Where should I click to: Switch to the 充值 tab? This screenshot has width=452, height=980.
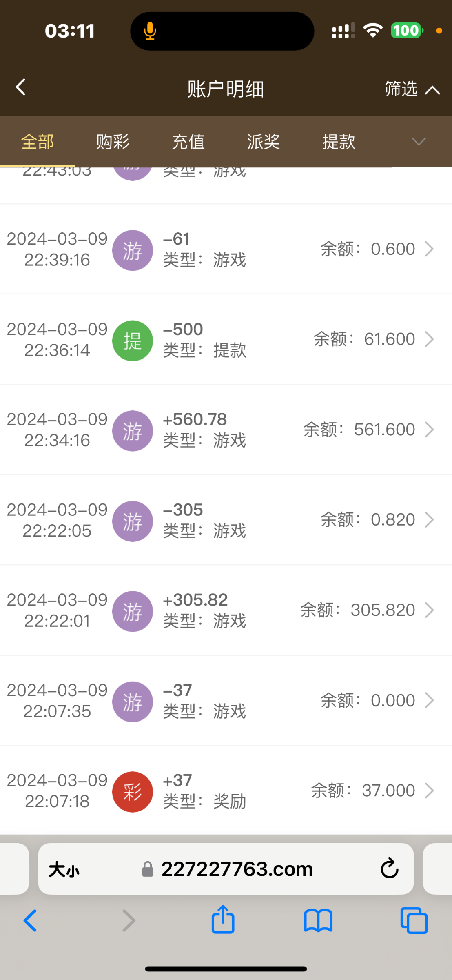point(188,142)
